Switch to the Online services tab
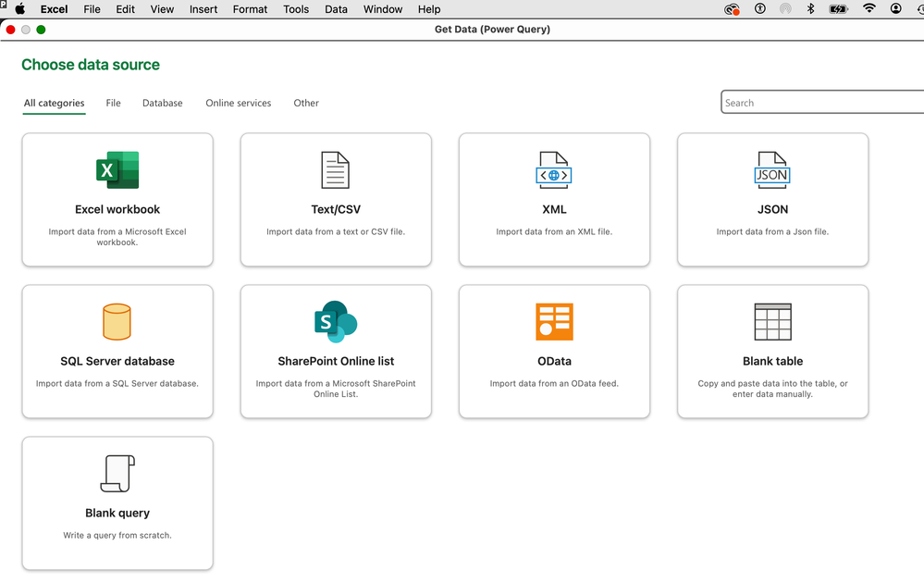Screen dimensions: 924x583 pyautogui.click(x=238, y=103)
